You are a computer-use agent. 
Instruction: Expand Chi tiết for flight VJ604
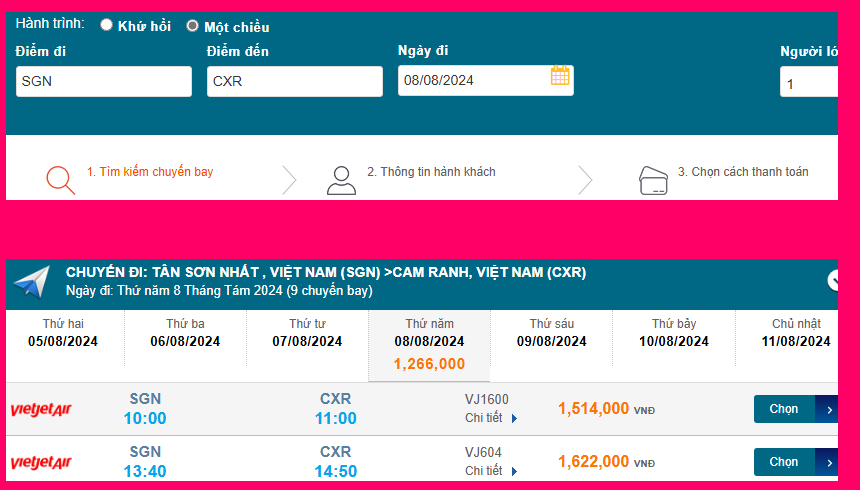point(491,471)
